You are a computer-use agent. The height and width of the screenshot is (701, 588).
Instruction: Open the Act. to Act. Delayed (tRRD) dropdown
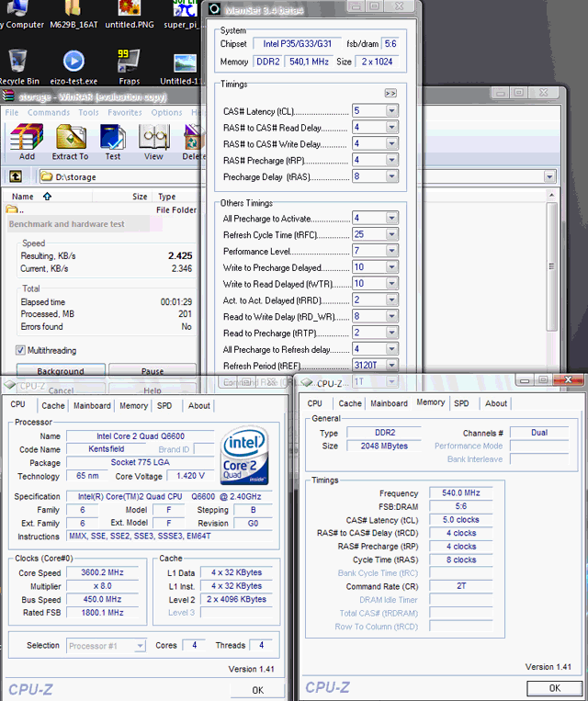391,300
